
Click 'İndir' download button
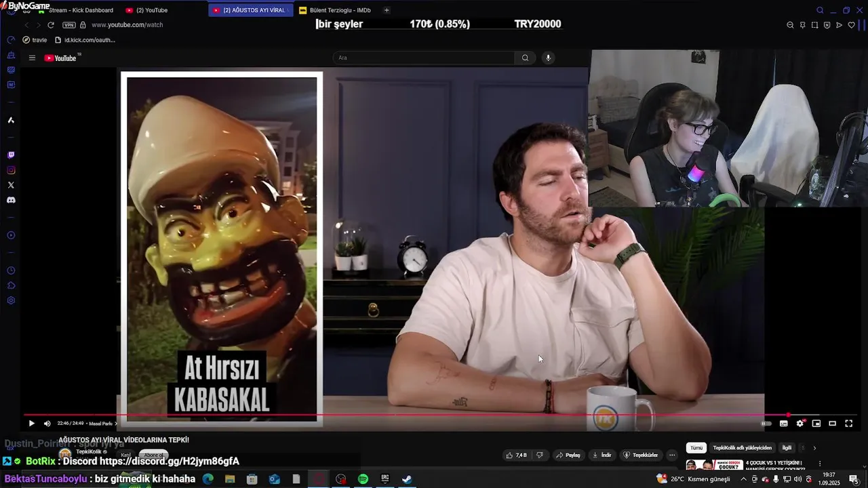click(602, 455)
